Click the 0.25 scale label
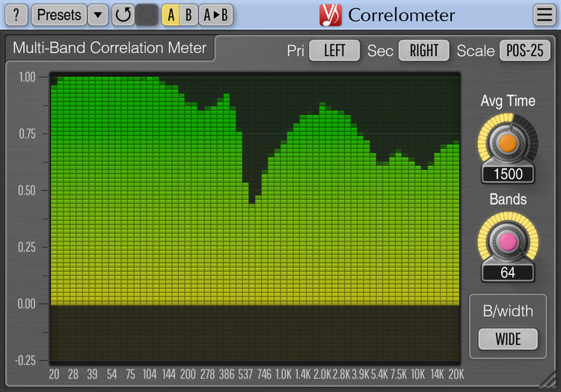The width and height of the screenshot is (561, 392). coord(27,247)
